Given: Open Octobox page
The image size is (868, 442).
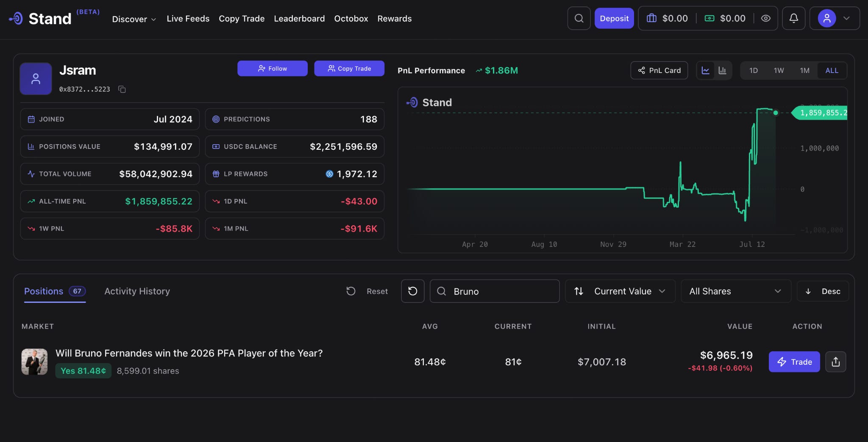Looking at the screenshot, I should click(x=351, y=19).
